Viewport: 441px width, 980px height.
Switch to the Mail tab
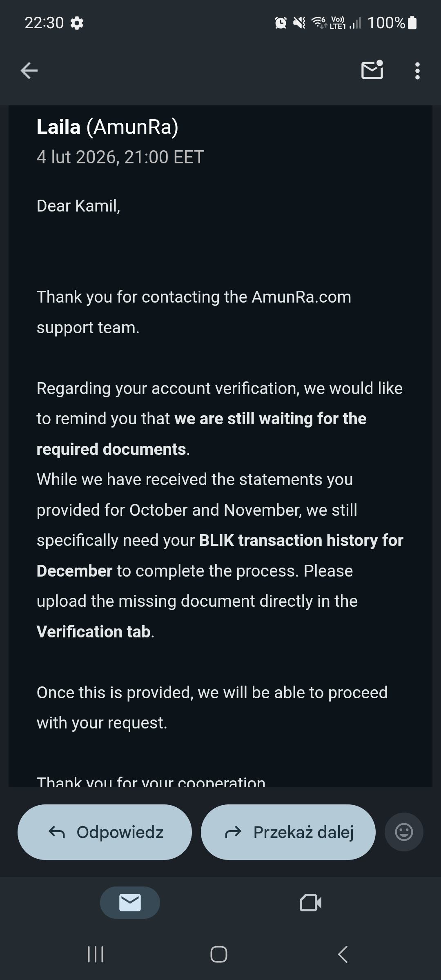coord(130,902)
